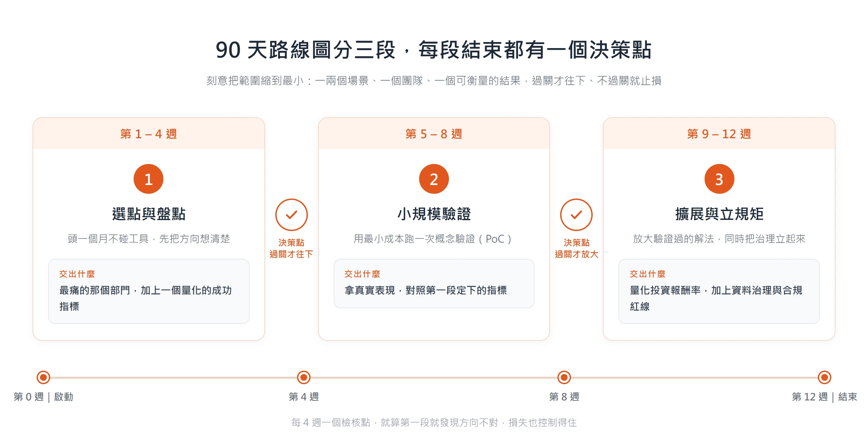This screenshot has width=868, height=435.
Task: Select the 第 12 週 end timeline marker
Action: point(825,377)
